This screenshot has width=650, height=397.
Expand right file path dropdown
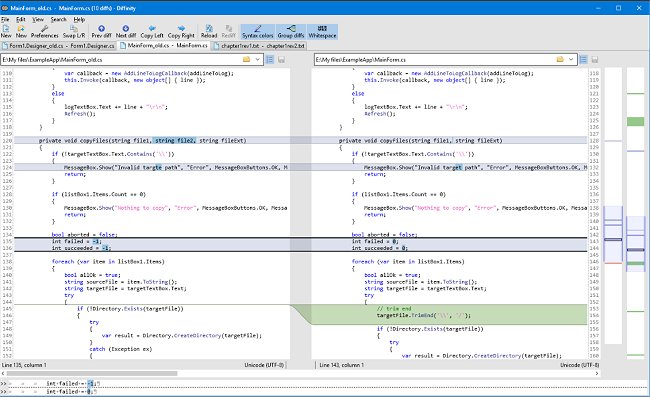tap(571, 60)
